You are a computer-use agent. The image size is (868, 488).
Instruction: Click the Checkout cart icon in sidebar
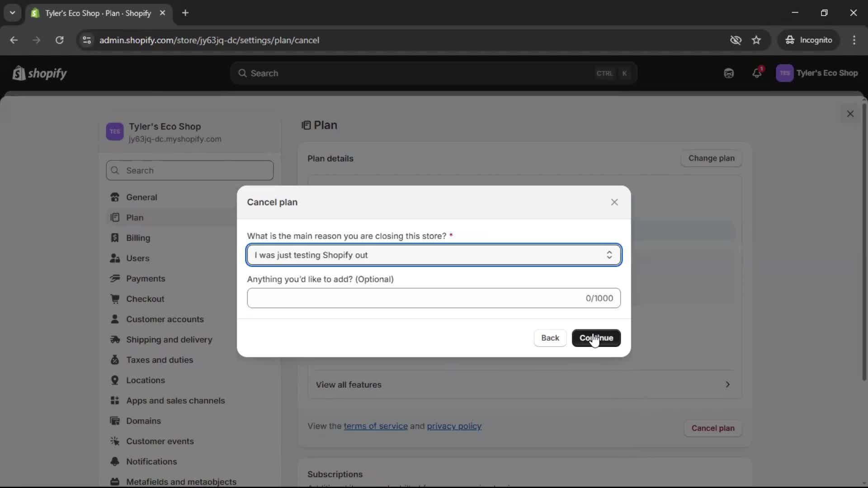pos(115,299)
